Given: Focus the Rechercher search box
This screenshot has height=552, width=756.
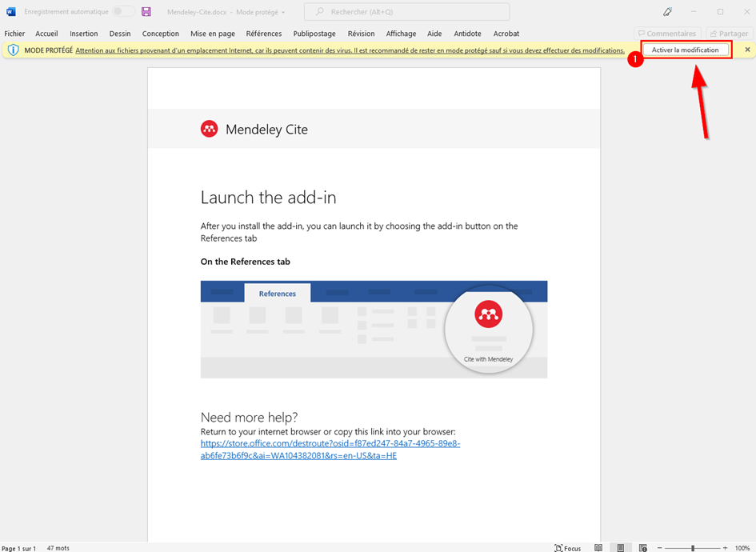Looking at the screenshot, I should click(x=406, y=11).
